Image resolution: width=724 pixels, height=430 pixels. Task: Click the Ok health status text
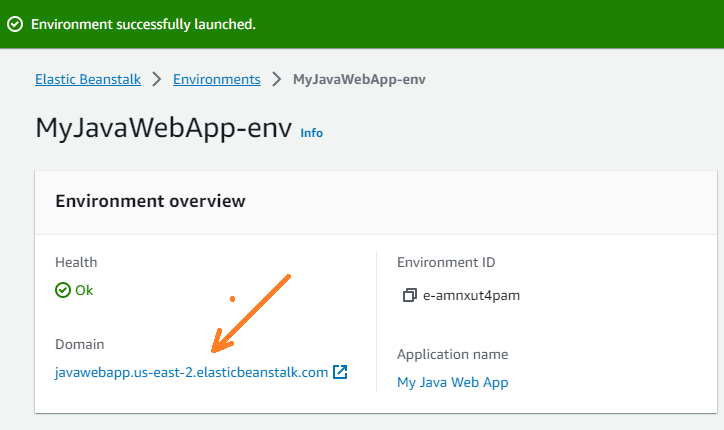[x=84, y=290]
